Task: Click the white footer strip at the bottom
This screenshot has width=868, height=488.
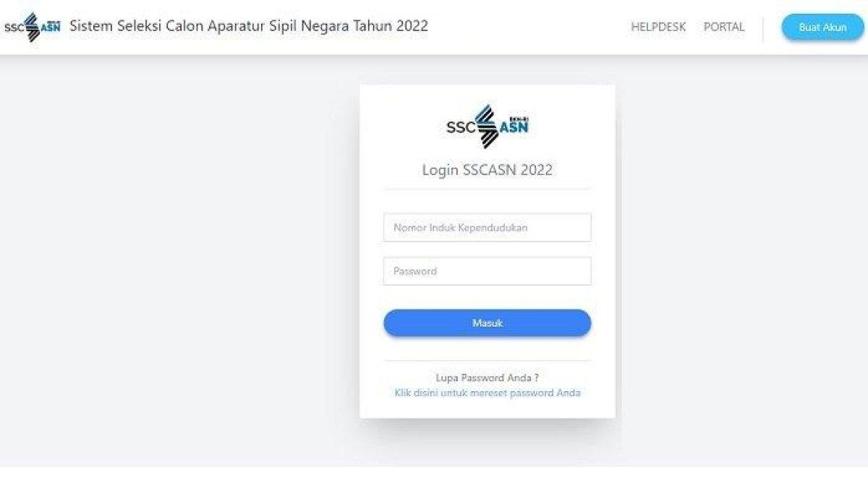Action: tap(434, 477)
